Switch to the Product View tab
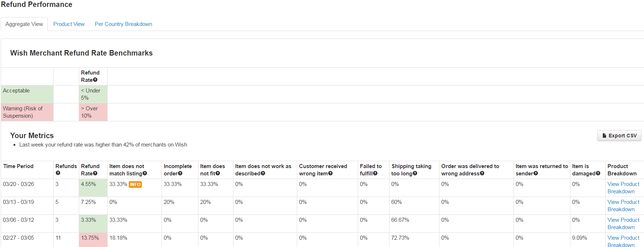The width and height of the screenshot is (644, 247). coord(69,24)
